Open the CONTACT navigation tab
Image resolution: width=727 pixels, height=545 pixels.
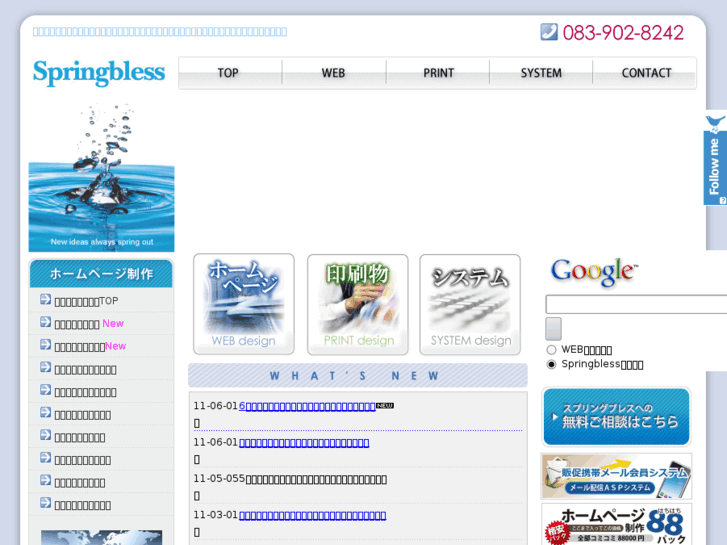645,73
